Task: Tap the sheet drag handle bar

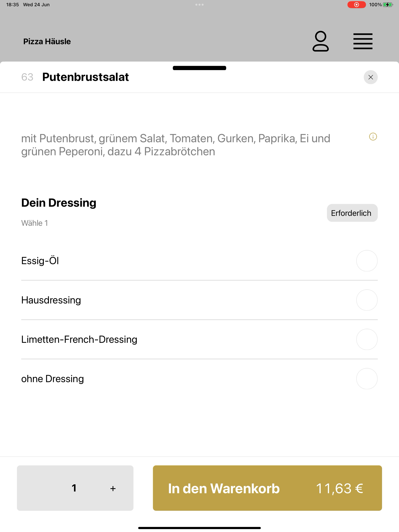Action: pyautogui.click(x=199, y=68)
